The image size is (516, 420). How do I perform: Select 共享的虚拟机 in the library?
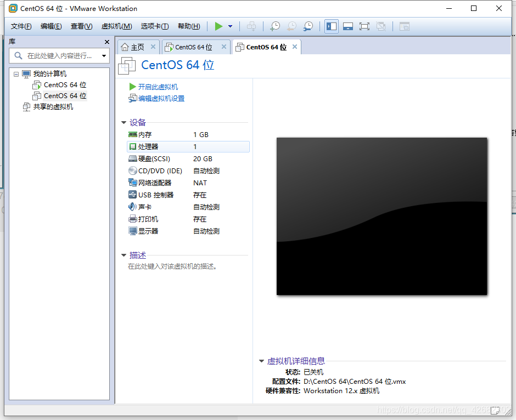tap(53, 107)
